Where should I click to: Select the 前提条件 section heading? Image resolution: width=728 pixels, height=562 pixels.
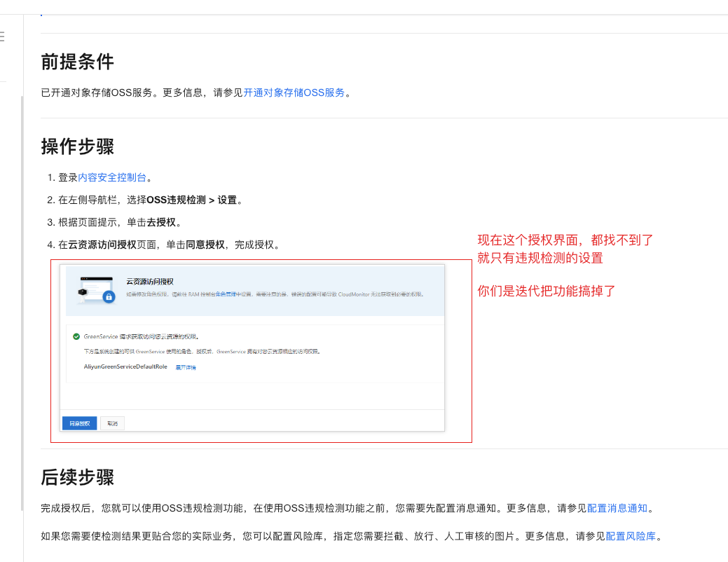pos(77,62)
